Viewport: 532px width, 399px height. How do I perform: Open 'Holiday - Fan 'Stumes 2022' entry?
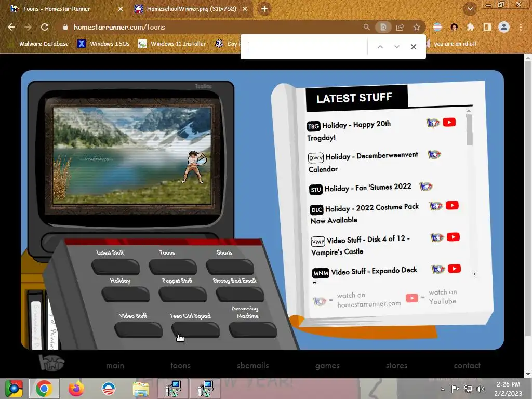click(x=361, y=188)
